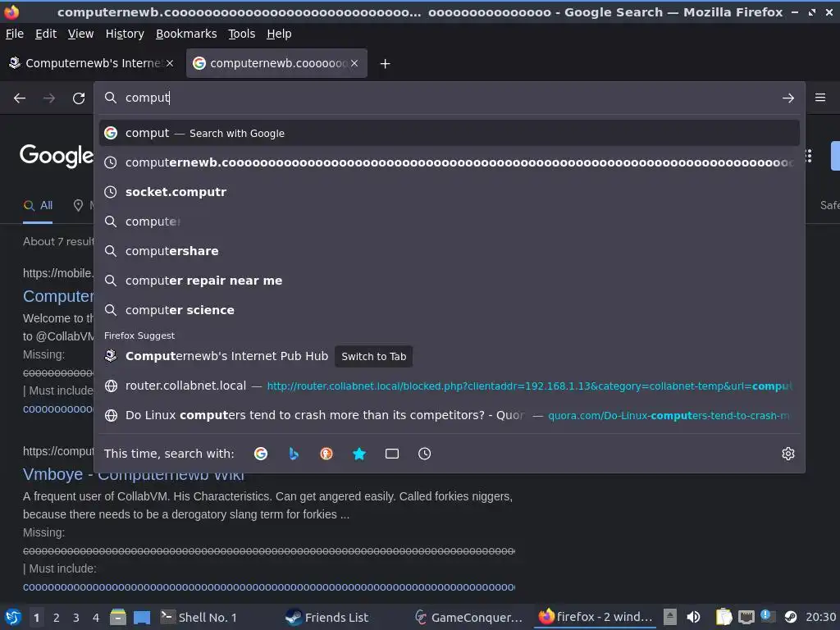The image size is (840, 630).
Task: Open the Help menu
Action: tap(279, 34)
